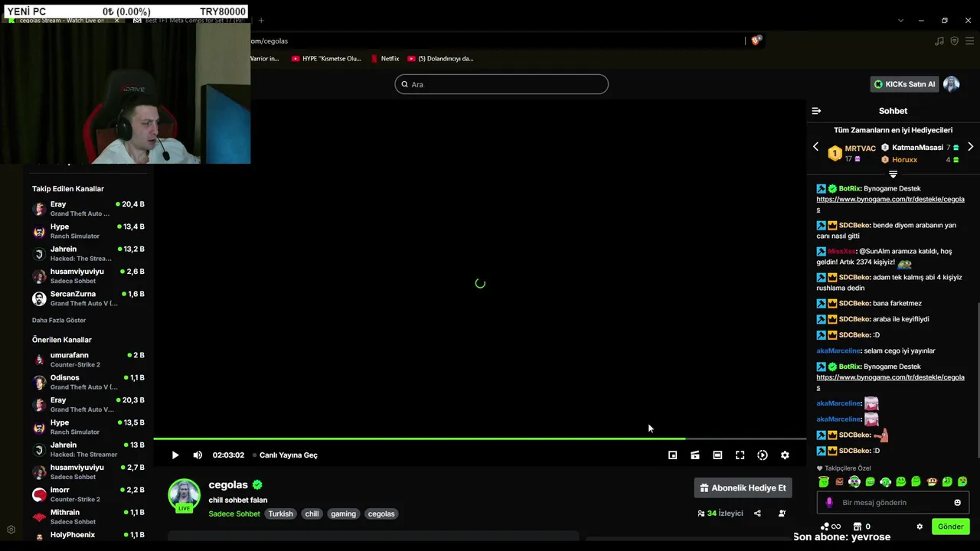Open Jahrein in followed channels
The width and height of the screenshot is (980, 551).
pyautogui.click(x=88, y=253)
